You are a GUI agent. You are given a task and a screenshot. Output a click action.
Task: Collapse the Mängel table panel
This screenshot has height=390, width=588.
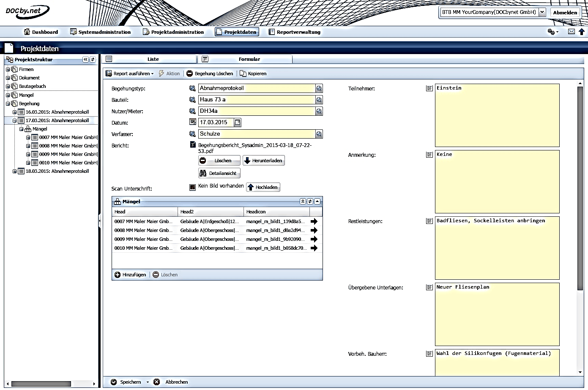[x=317, y=202]
